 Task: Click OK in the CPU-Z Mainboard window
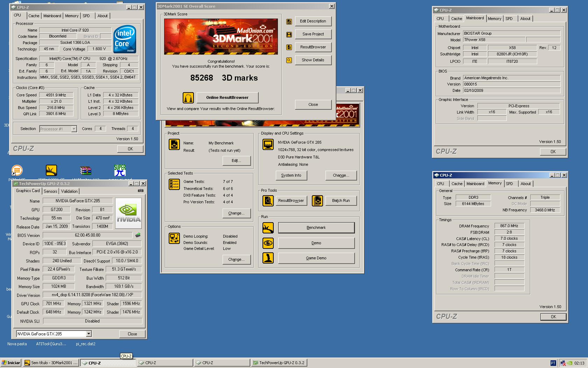(553, 152)
